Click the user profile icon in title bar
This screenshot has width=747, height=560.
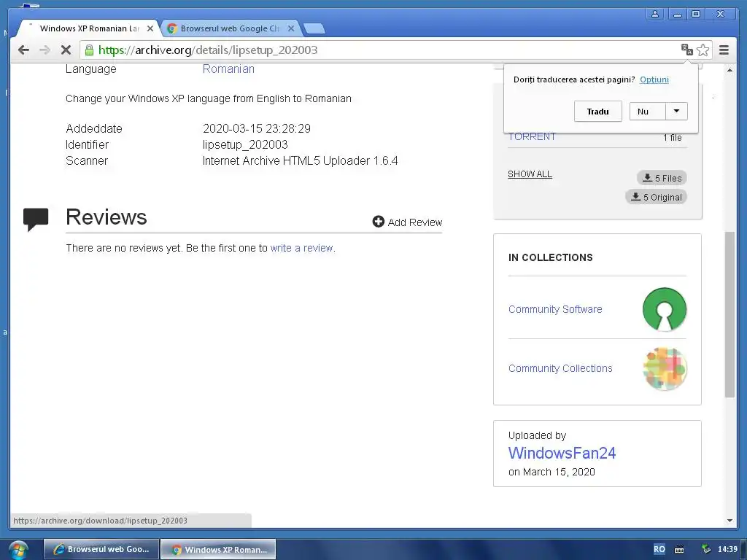tap(655, 14)
